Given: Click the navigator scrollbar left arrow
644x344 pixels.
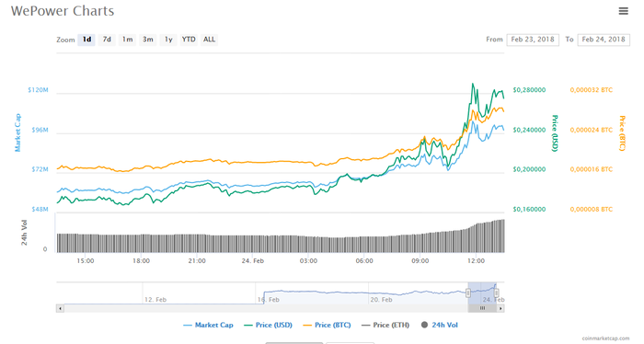Looking at the screenshot, I should [61, 308].
